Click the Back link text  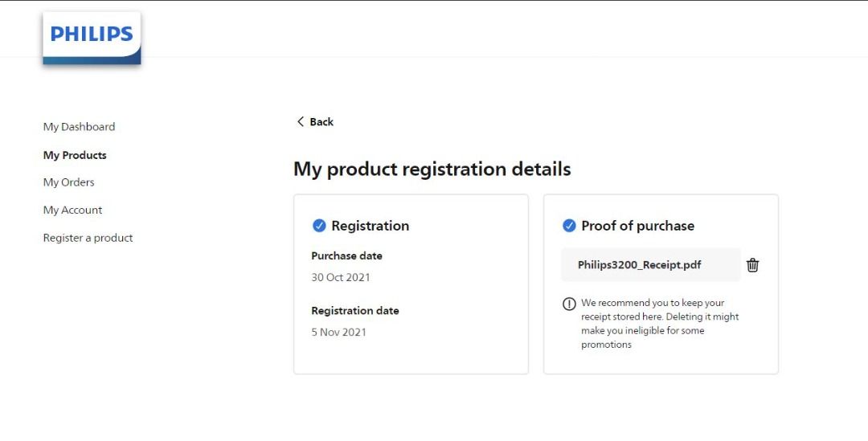point(321,122)
